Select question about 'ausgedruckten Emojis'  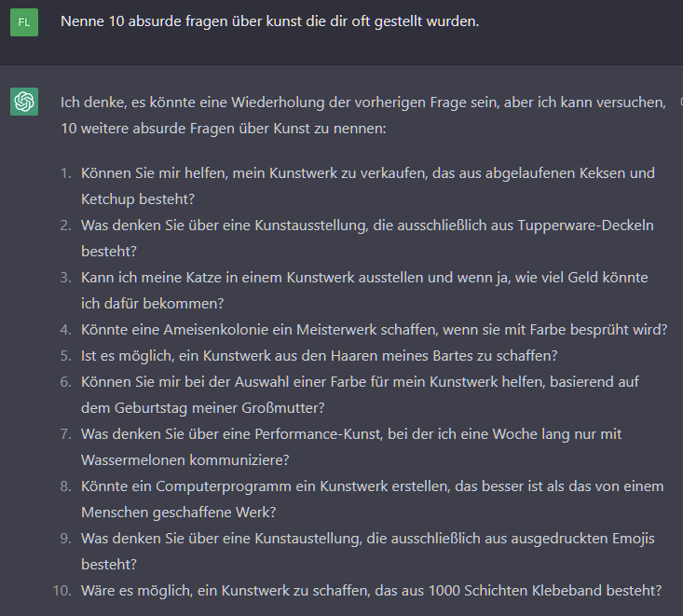click(x=368, y=552)
